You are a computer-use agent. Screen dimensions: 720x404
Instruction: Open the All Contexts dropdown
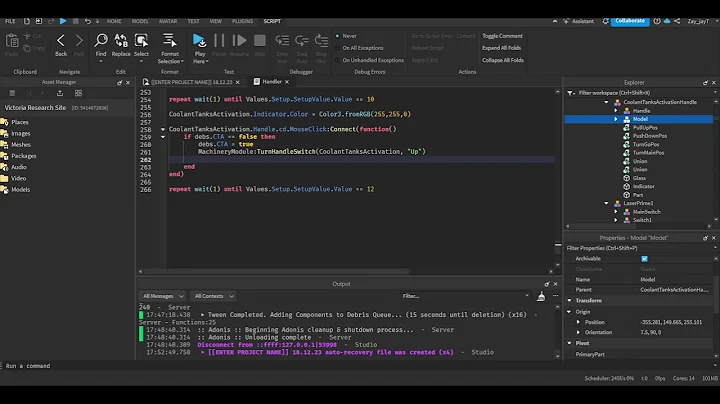coord(214,296)
